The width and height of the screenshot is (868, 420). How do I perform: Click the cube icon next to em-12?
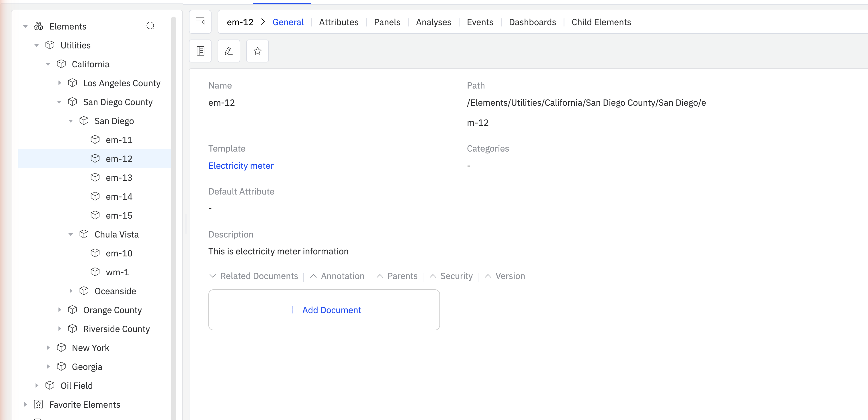pyautogui.click(x=95, y=158)
